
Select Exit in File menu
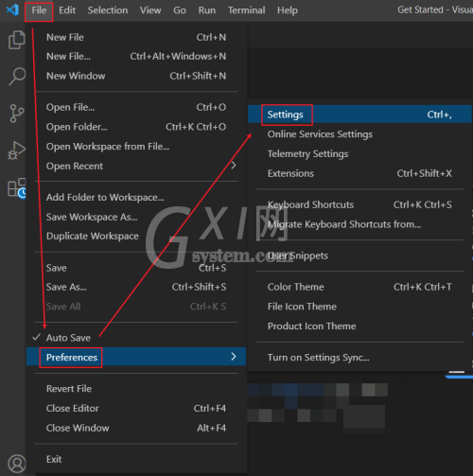pyautogui.click(x=136, y=459)
